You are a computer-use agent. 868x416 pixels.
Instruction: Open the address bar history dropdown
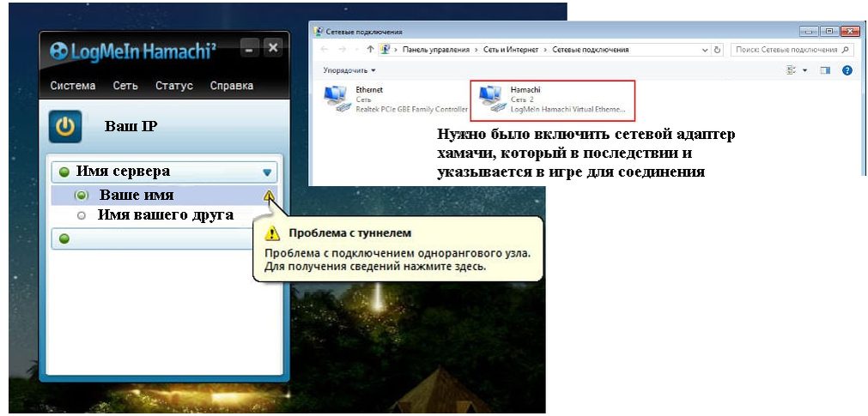(705, 50)
